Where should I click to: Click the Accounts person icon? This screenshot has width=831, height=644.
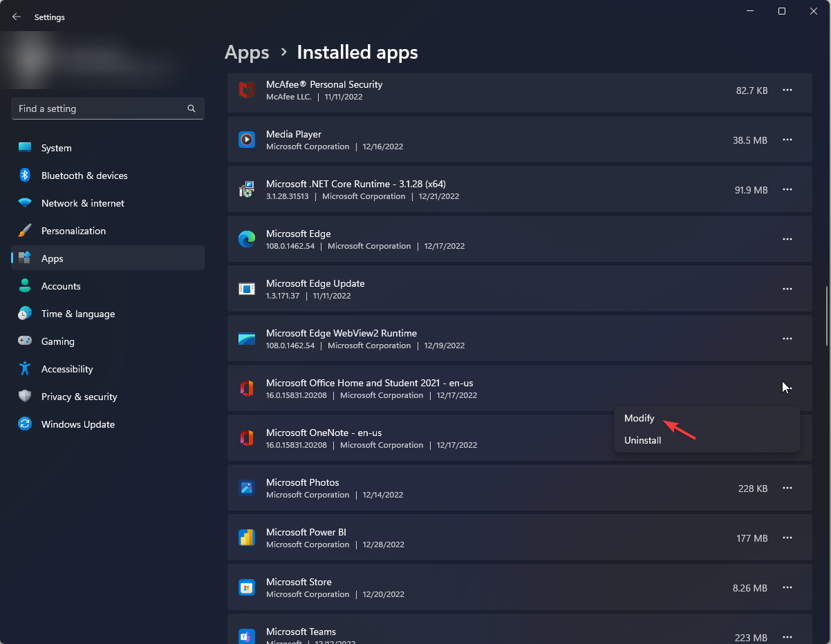[25, 286]
